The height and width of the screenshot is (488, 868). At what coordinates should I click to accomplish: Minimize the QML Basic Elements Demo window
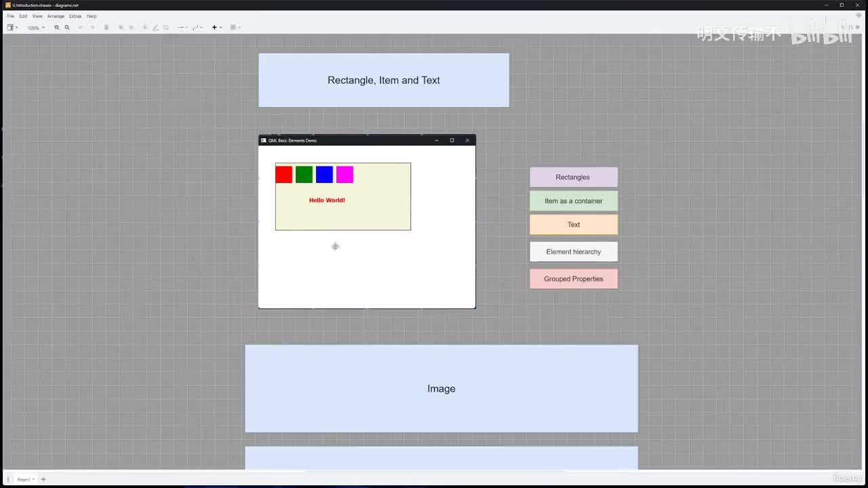(x=437, y=140)
